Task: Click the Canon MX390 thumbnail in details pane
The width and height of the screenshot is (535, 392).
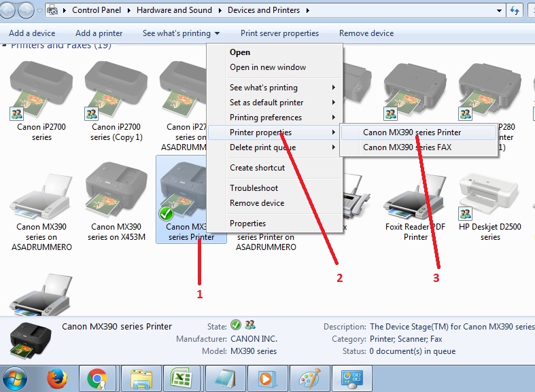Action: pos(31,340)
